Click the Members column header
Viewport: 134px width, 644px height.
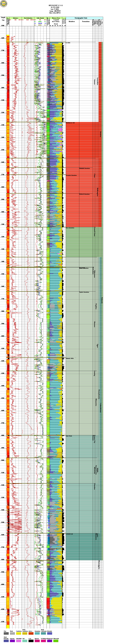pos(72,21)
